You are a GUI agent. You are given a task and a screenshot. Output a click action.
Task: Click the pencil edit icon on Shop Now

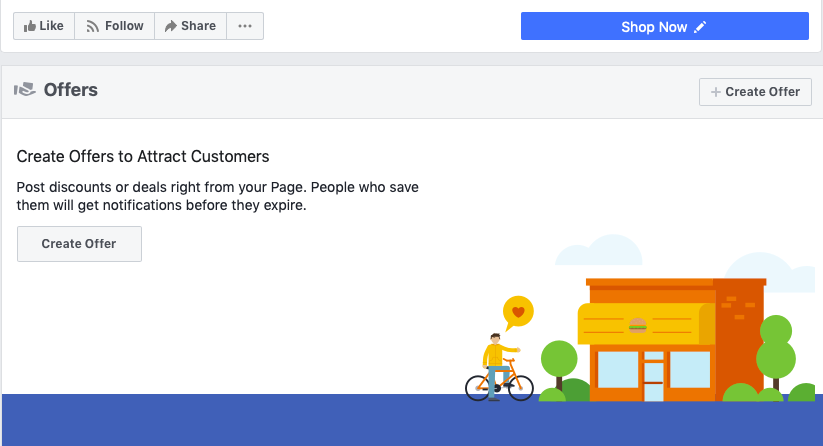(700, 27)
